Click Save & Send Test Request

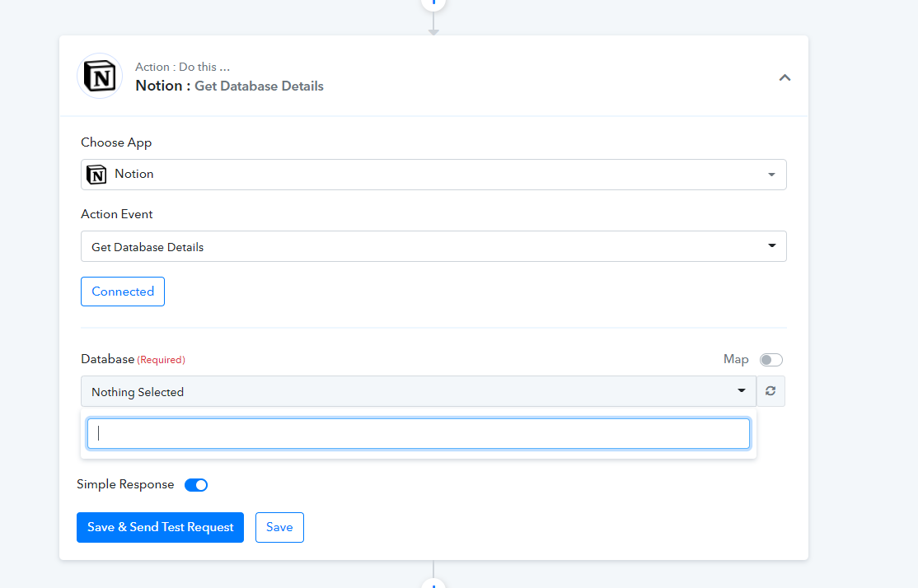point(160,527)
